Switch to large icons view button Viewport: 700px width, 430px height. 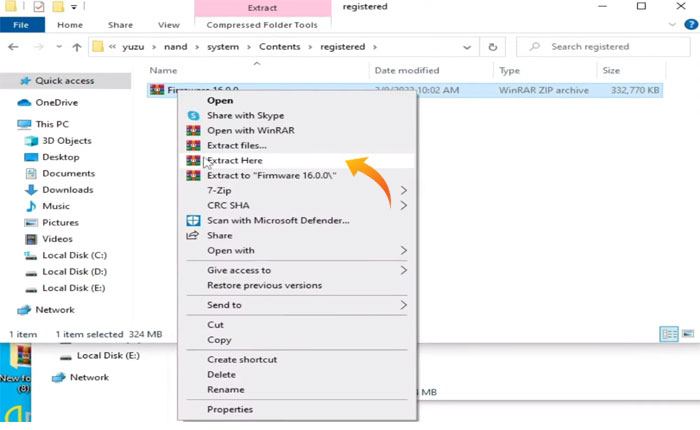pyautogui.click(x=687, y=333)
